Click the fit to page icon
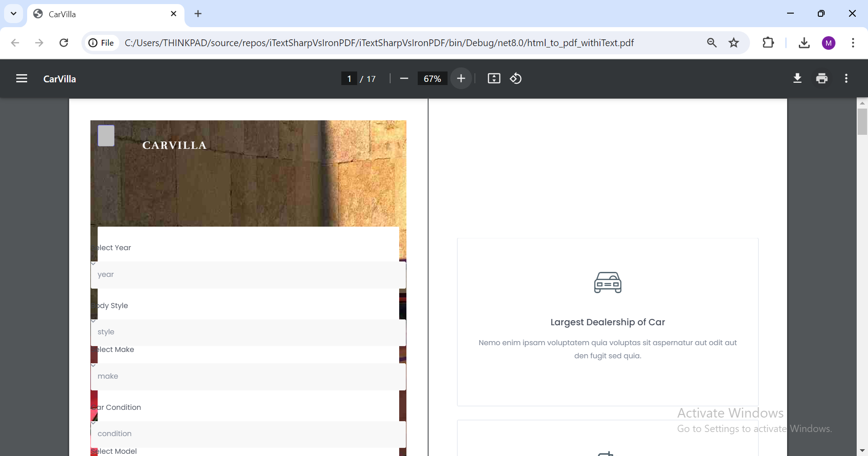The width and height of the screenshot is (868, 456). pos(494,79)
